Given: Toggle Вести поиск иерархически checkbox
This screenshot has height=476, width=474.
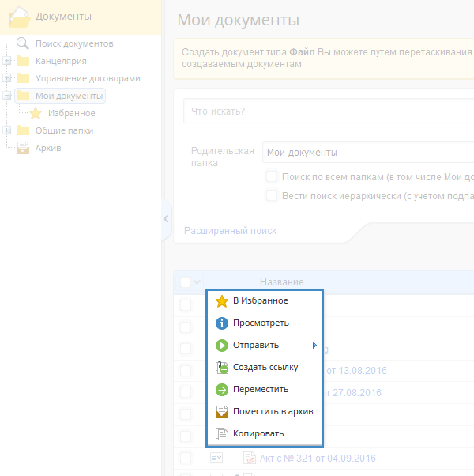Looking at the screenshot, I should [272, 195].
